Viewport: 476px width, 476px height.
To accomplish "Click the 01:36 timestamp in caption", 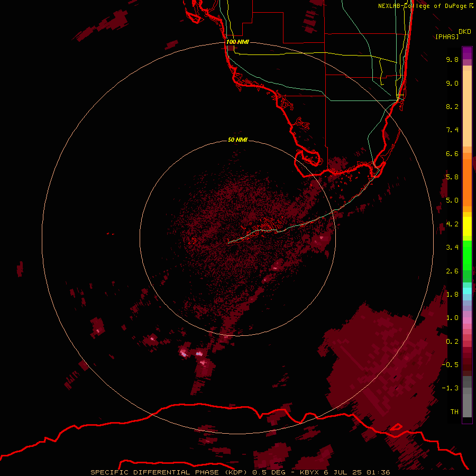I will (x=378, y=472).
